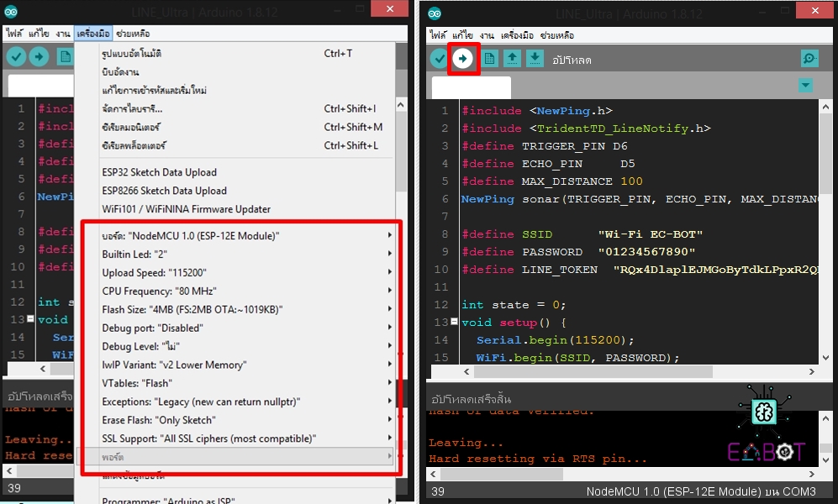Upload the sketch using the right window's arrow button

pyautogui.click(x=463, y=58)
